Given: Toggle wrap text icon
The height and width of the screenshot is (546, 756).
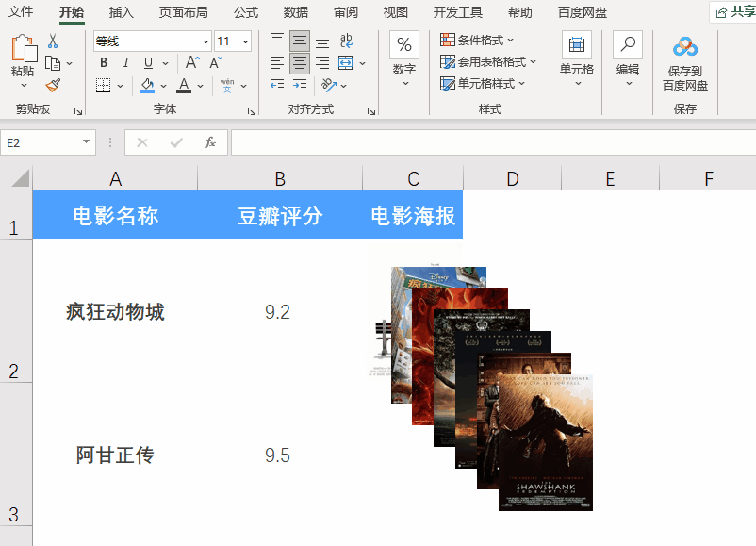Looking at the screenshot, I should (x=346, y=41).
